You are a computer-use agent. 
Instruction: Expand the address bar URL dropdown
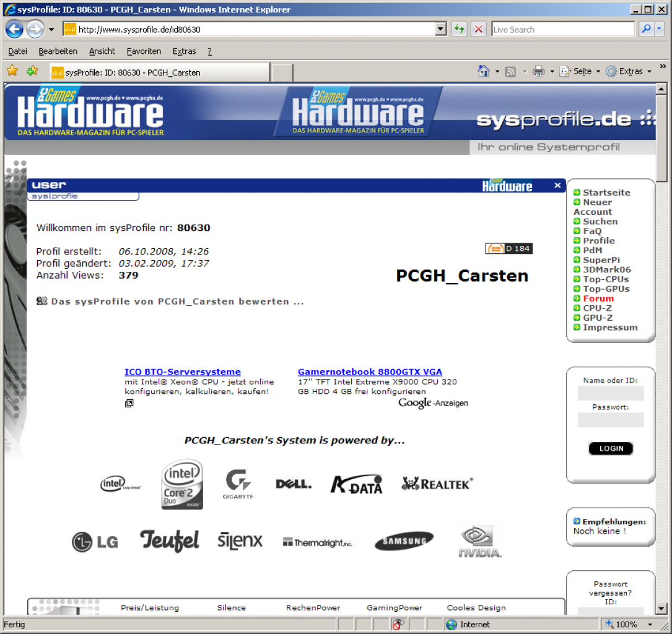coord(440,29)
